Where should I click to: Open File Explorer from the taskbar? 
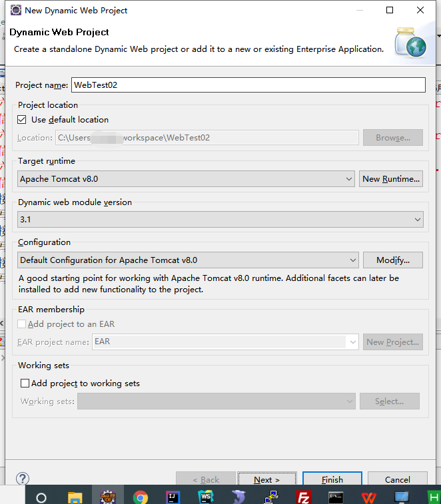(x=75, y=497)
